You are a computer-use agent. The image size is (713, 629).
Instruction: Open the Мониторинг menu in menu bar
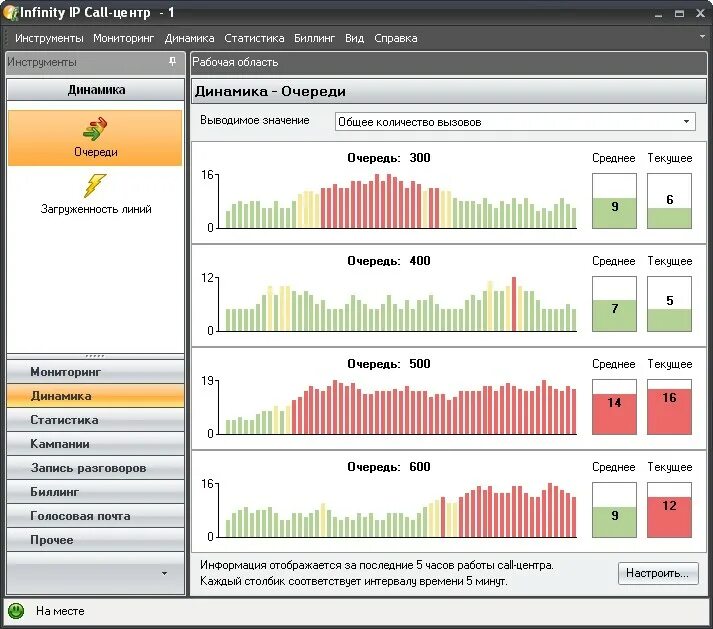pyautogui.click(x=124, y=38)
